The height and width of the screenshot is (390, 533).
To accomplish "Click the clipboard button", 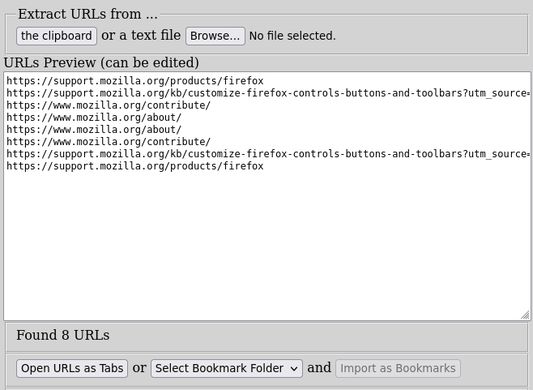I will point(56,36).
